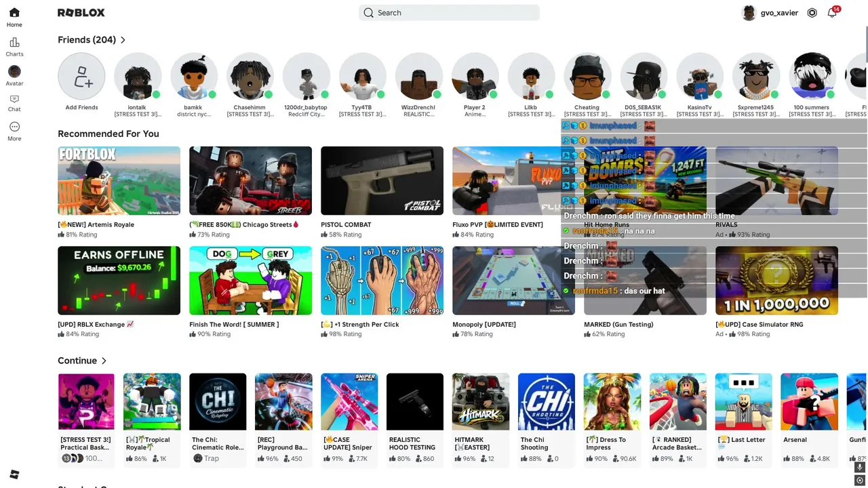The width and height of the screenshot is (868, 488).
Task: Open the Finish The Word game thumbnail
Action: 250,281
